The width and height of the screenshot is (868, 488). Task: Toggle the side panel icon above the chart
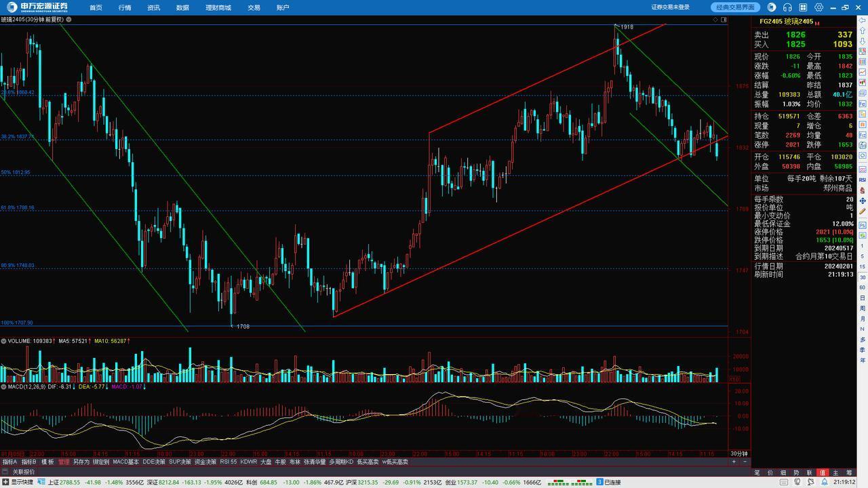(x=724, y=20)
